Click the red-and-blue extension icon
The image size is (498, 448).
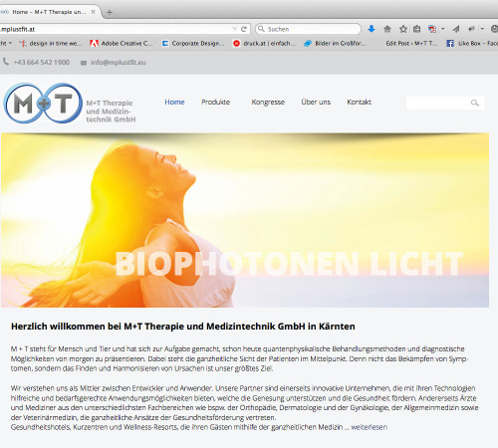pyautogui.click(x=432, y=29)
